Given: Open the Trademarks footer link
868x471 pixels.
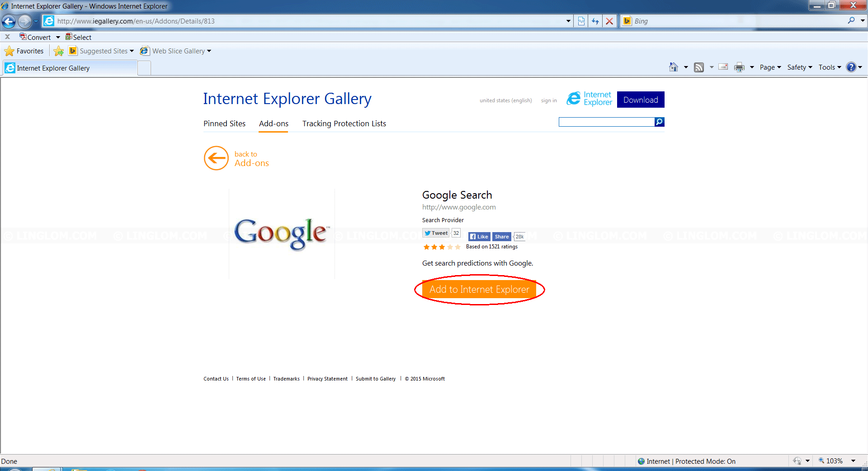Looking at the screenshot, I should (286, 379).
